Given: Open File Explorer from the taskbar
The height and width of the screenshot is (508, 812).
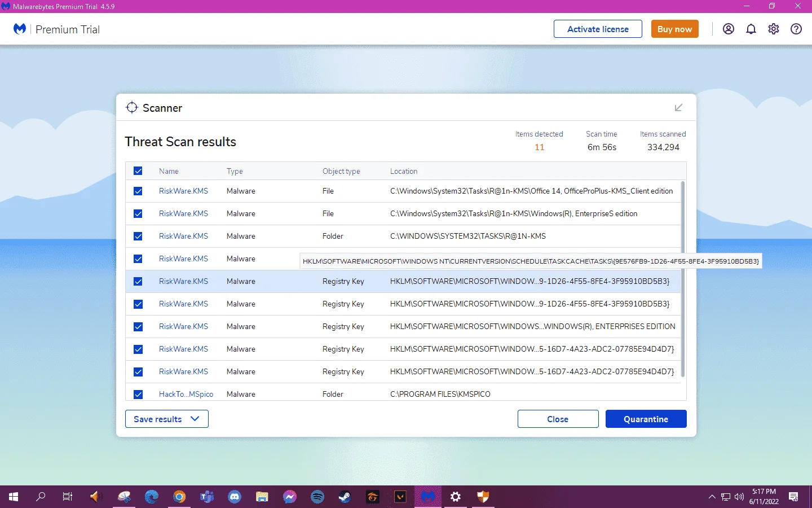Looking at the screenshot, I should pyautogui.click(x=262, y=497).
